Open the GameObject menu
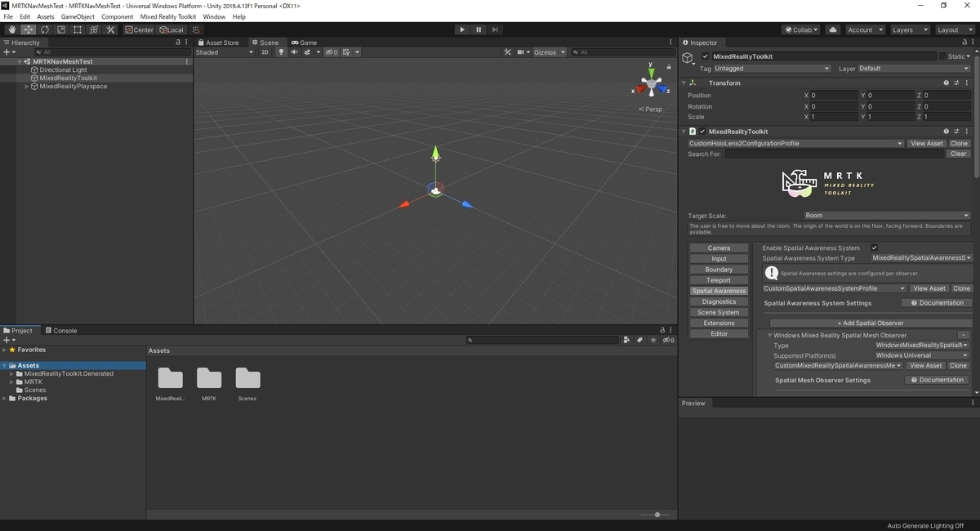The image size is (980, 531). tap(78, 16)
